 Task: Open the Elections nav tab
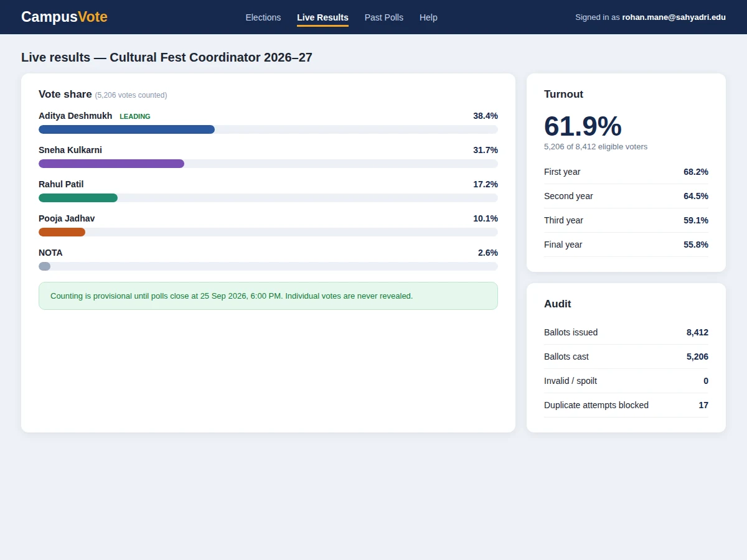[263, 17]
